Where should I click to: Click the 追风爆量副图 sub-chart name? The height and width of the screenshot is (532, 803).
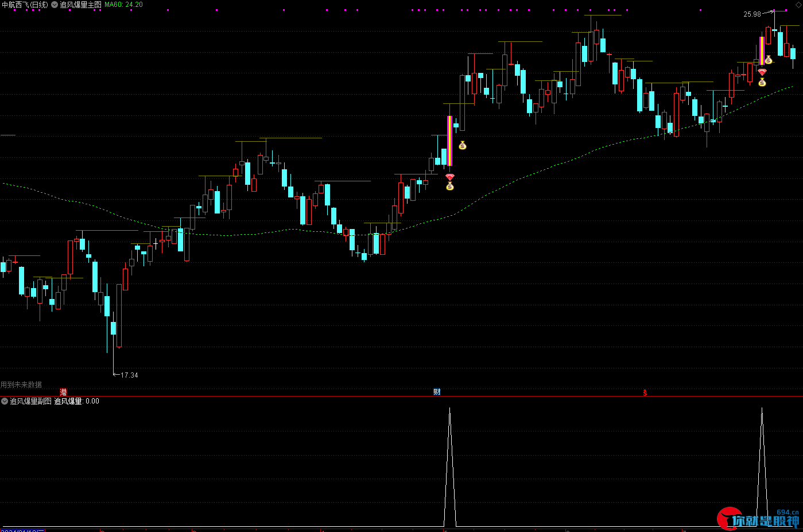[30, 401]
